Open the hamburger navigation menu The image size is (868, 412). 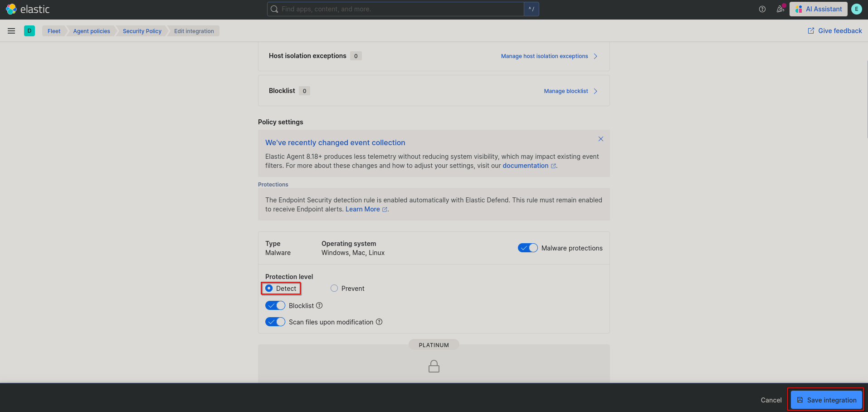(11, 31)
